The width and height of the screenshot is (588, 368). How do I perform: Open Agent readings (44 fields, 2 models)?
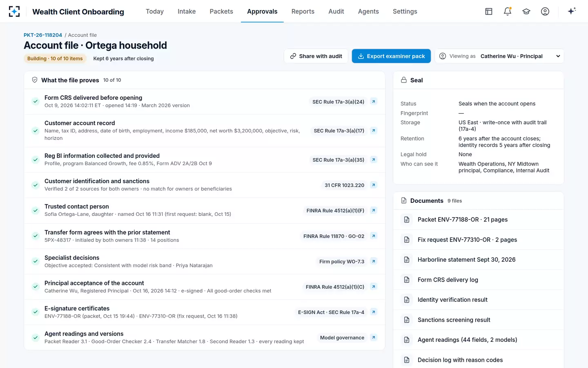coord(478,340)
